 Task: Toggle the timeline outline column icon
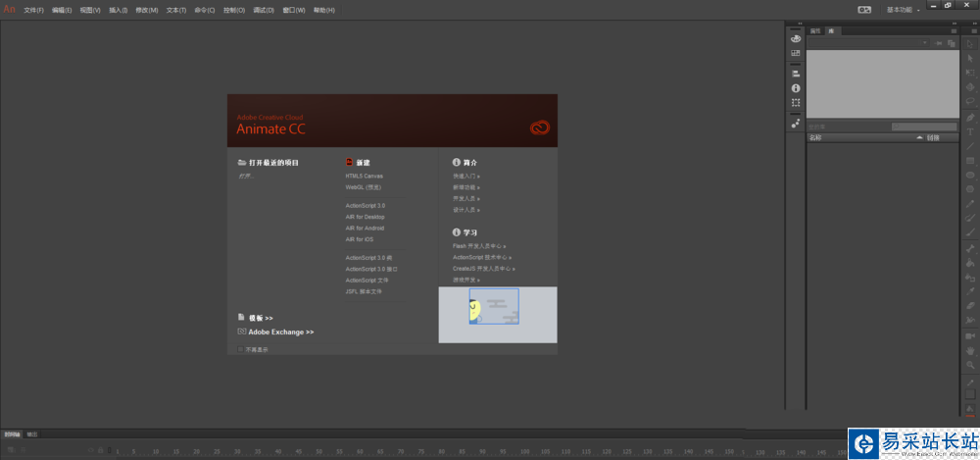click(x=109, y=450)
